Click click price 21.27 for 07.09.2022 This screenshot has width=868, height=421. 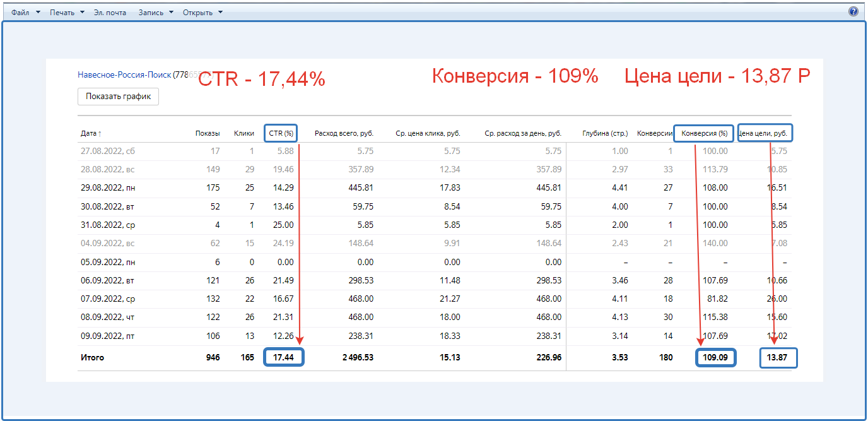point(450,299)
